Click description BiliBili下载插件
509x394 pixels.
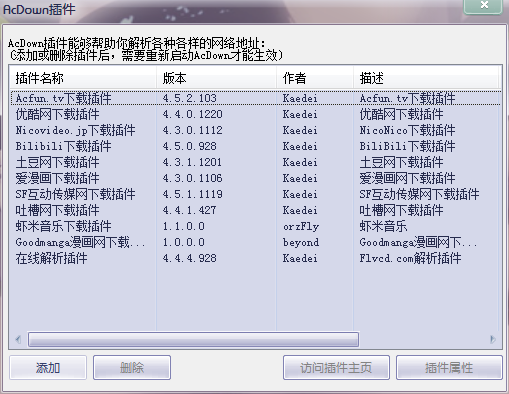coord(407,146)
